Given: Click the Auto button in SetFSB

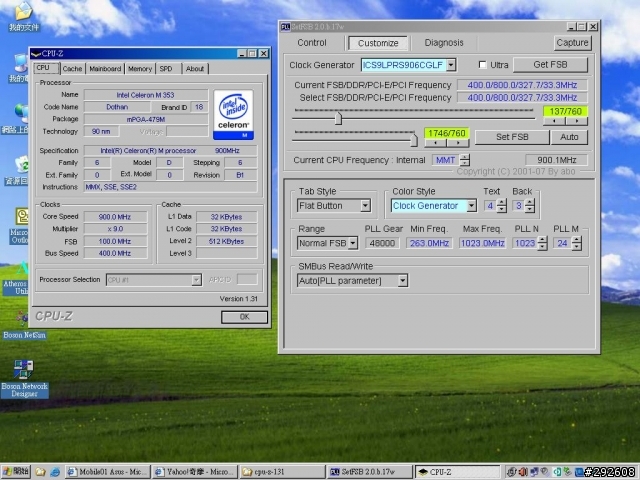Looking at the screenshot, I should (569, 137).
